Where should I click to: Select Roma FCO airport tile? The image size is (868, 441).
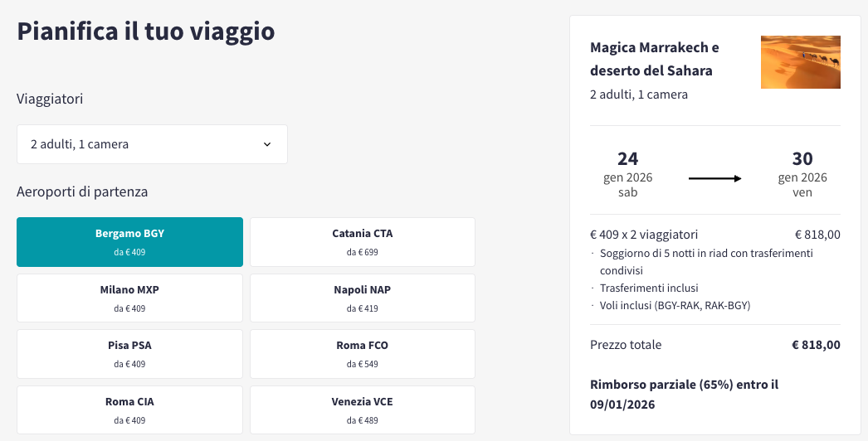363,354
